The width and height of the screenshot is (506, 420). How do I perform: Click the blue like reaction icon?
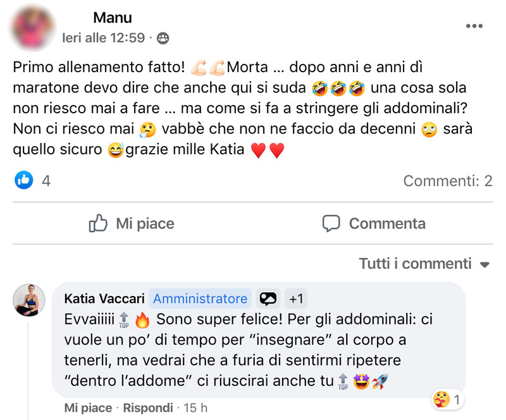pos(24,181)
